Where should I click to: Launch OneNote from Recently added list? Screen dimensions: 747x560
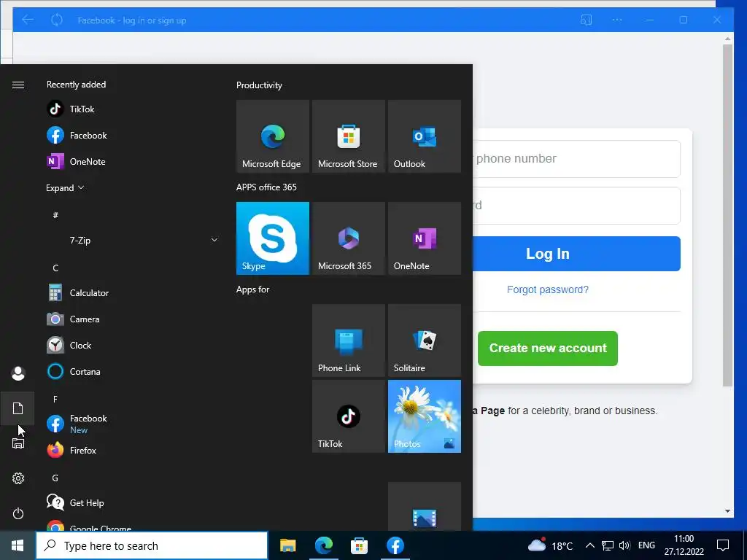(x=132, y=161)
